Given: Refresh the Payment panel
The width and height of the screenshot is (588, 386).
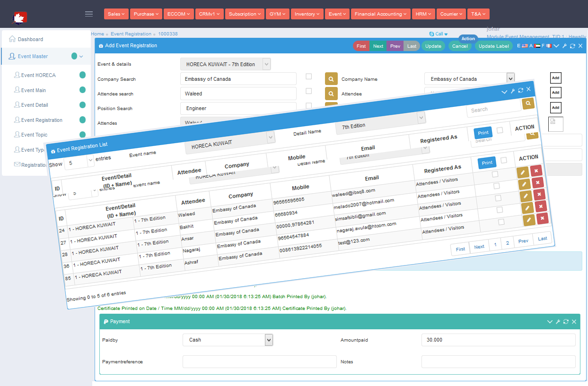Looking at the screenshot, I should tap(566, 322).
